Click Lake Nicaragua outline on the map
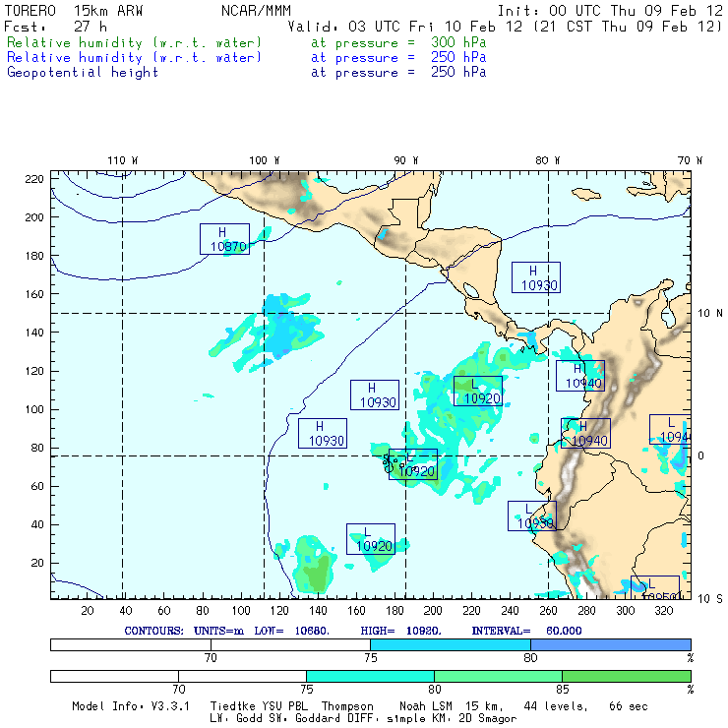 [471, 290]
